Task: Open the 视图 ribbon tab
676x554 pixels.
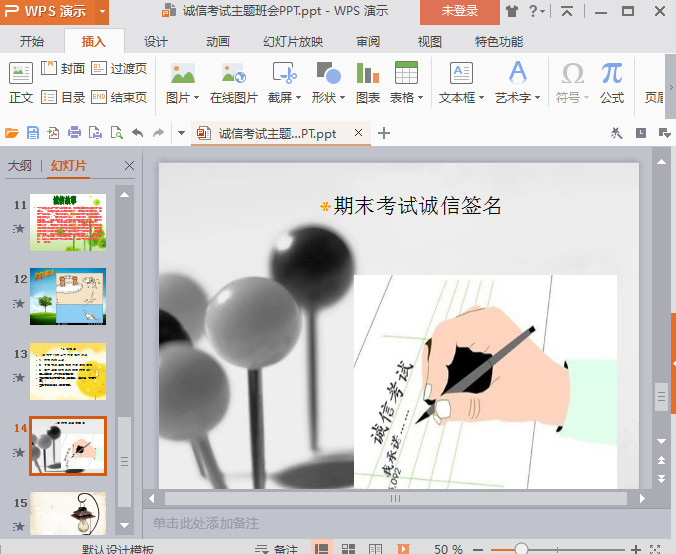Action: tap(429, 41)
